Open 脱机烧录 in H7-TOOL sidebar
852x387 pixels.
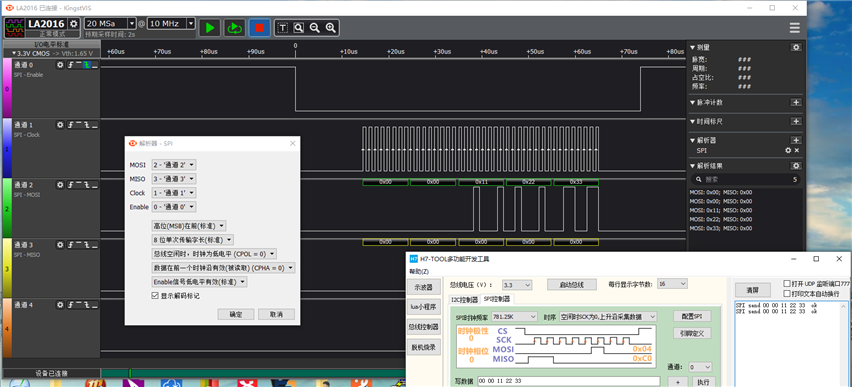pyautogui.click(x=423, y=347)
